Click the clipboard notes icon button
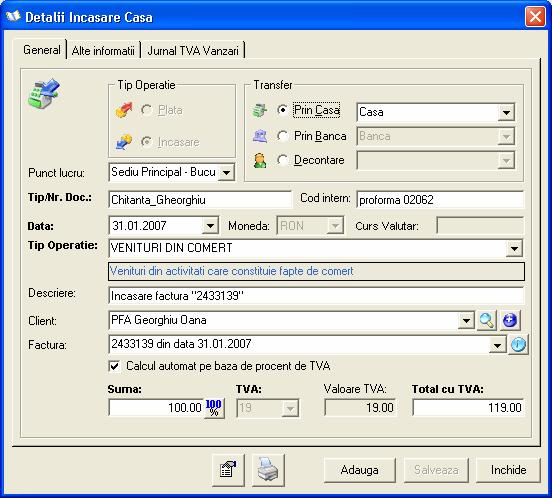The width and height of the screenshot is (552, 498). click(228, 470)
